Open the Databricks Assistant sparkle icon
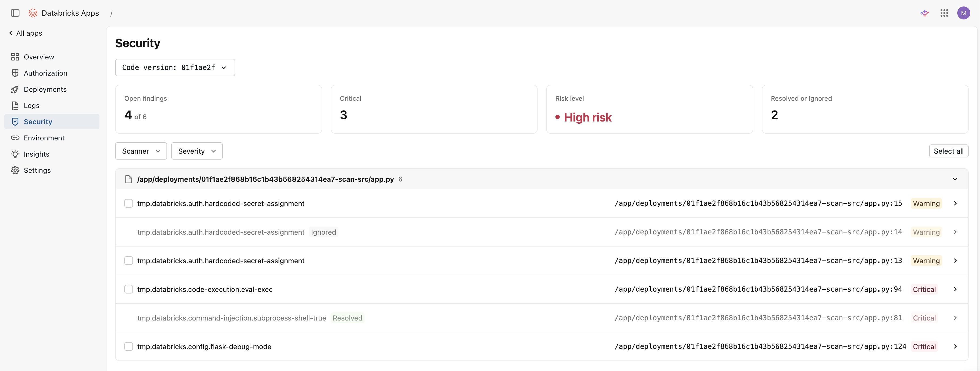Viewport: 980px width, 371px height. click(925, 13)
